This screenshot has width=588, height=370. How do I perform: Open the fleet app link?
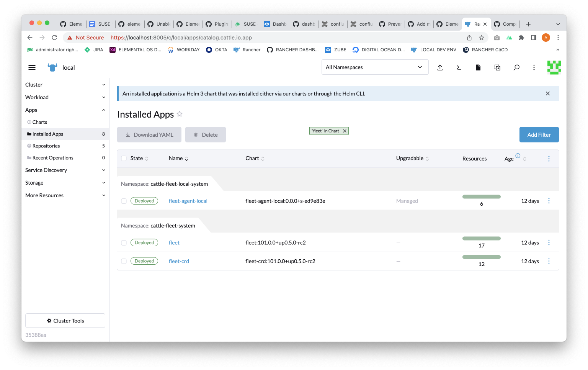click(x=174, y=243)
